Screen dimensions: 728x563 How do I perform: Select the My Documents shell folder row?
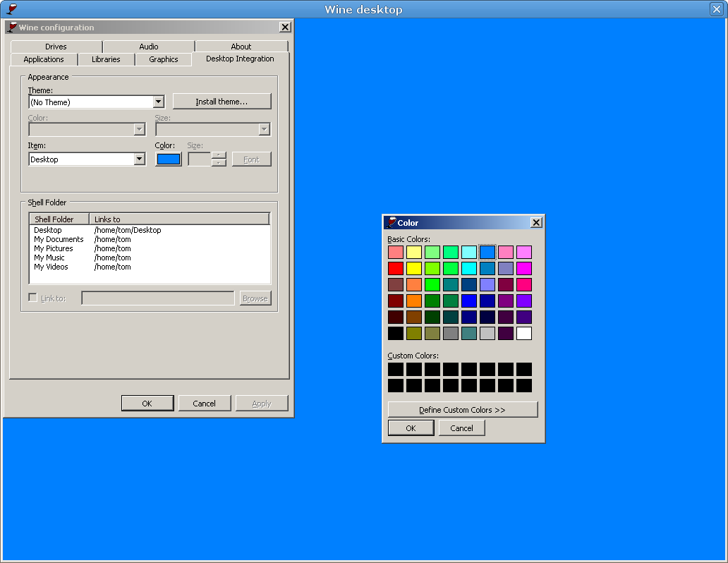(x=150, y=239)
